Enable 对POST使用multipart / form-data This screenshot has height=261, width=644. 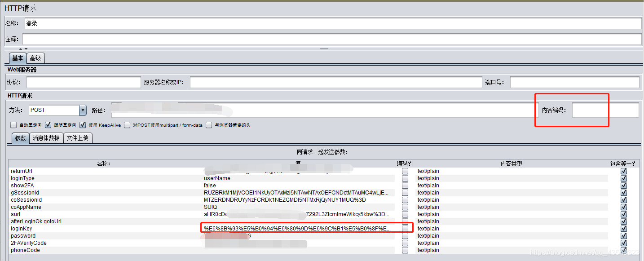pos(127,125)
